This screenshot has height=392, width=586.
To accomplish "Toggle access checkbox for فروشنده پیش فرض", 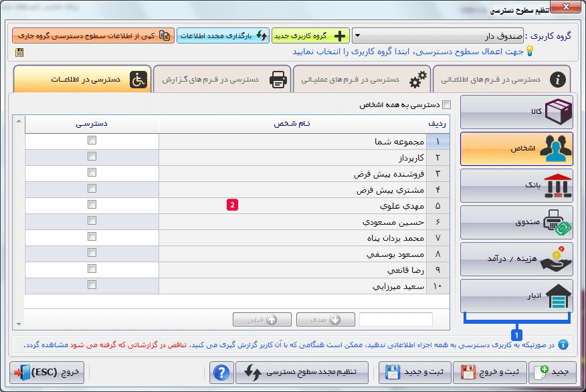I will (92, 173).
